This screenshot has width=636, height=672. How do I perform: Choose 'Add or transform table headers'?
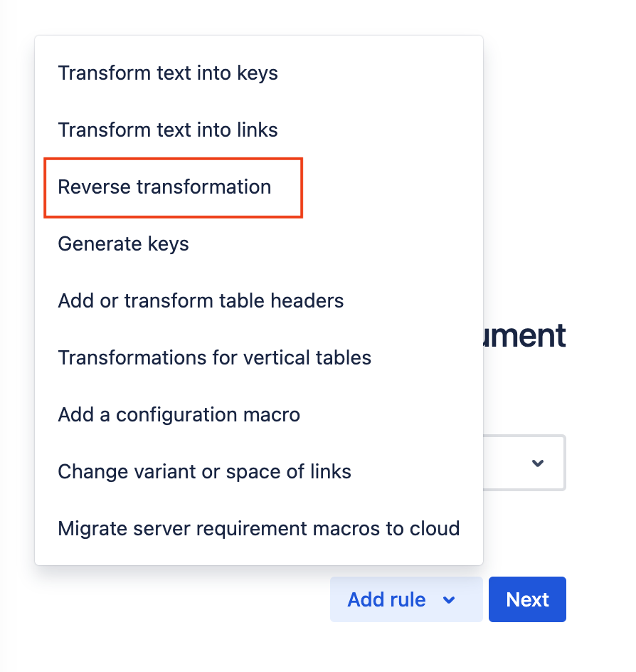201,301
